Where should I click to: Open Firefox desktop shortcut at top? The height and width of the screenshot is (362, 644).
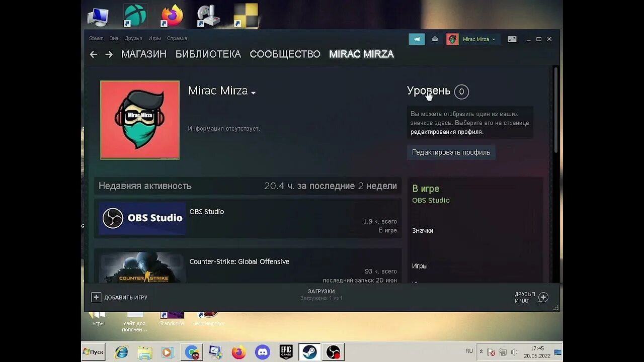click(171, 16)
